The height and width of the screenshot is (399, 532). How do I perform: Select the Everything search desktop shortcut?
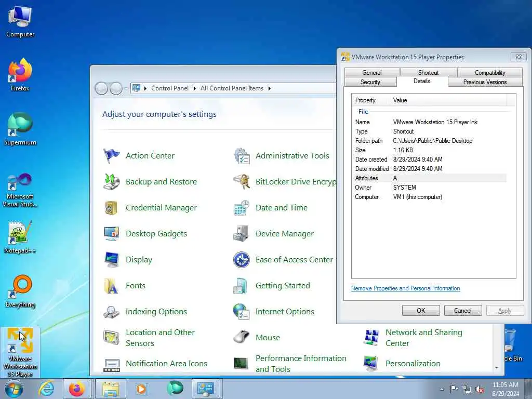20,291
